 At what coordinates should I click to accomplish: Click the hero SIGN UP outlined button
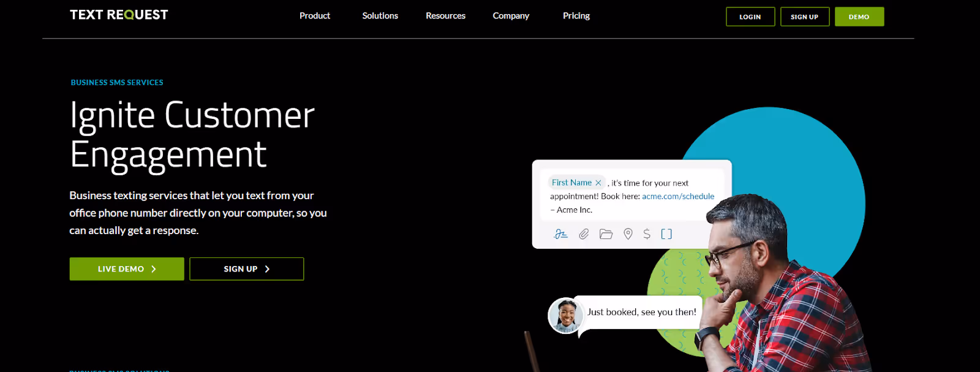click(x=247, y=269)
